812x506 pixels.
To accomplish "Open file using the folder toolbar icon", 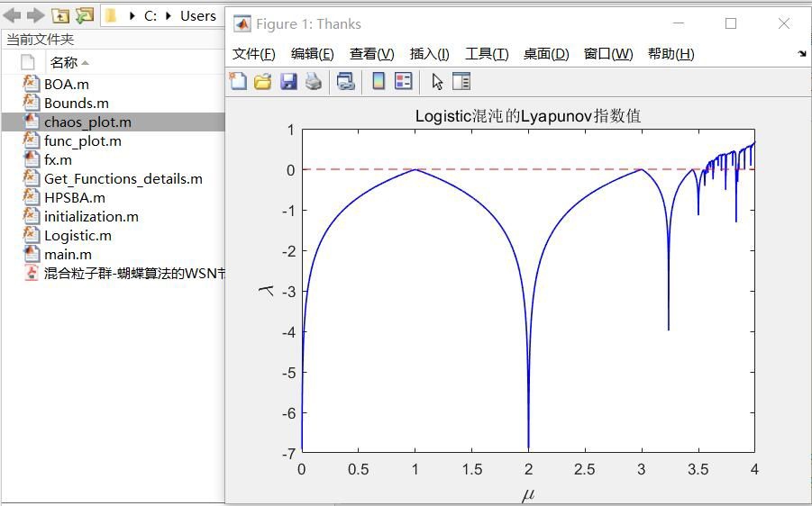I will [x=262, y=81].
